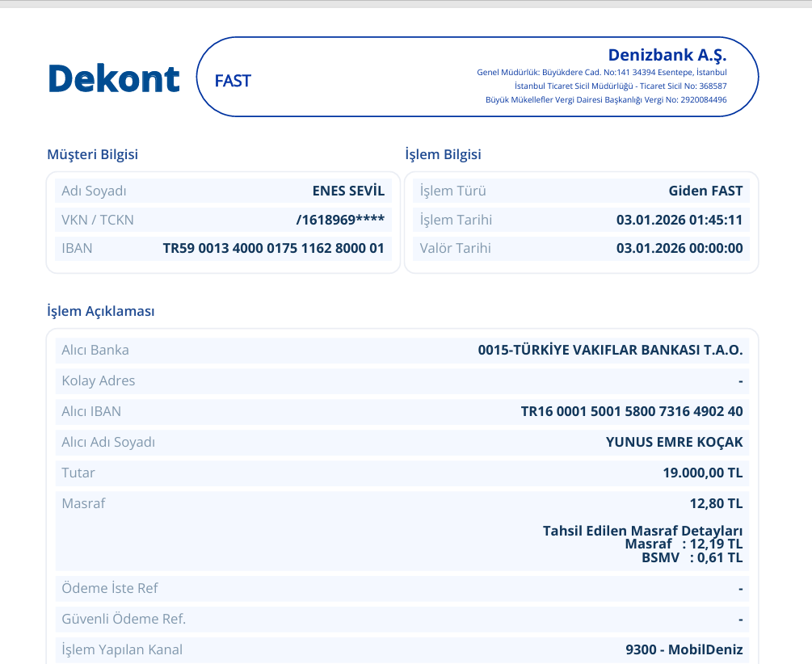Click the İşlem Türü label
This screenshot has height=664, width=812.
point(453,191)
